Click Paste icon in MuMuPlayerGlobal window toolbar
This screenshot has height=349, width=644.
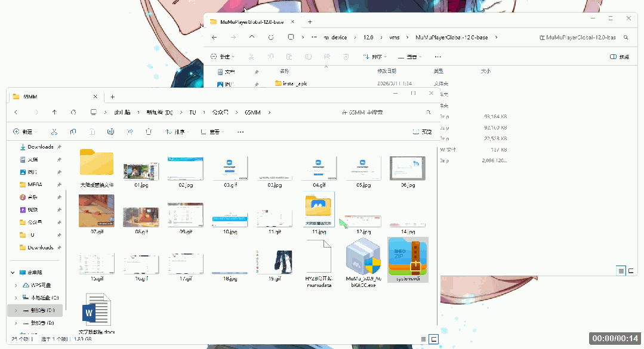[x=289, y=57]
